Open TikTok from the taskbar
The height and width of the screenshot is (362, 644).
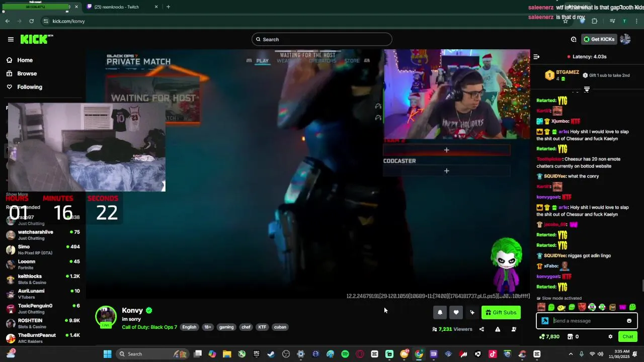(x=493, y=354)
